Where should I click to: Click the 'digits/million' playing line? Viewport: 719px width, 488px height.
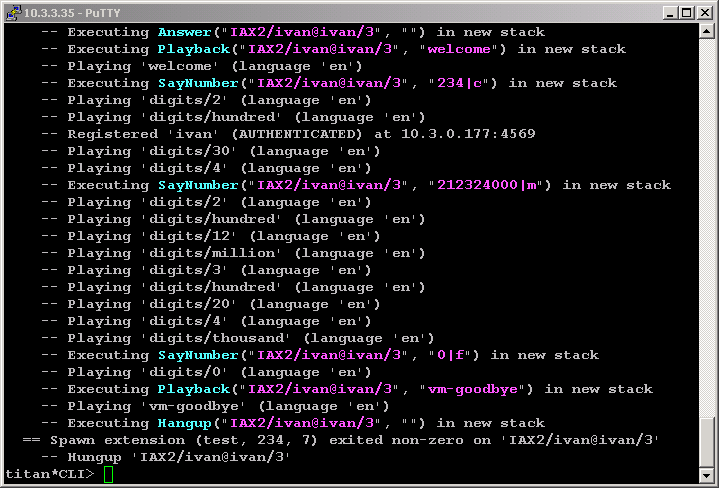click(x=235, y=253)
